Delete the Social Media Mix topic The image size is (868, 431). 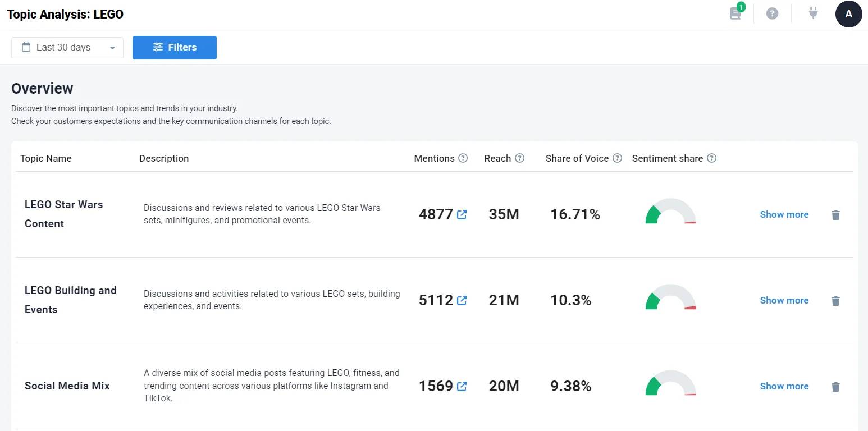[835, 387]
